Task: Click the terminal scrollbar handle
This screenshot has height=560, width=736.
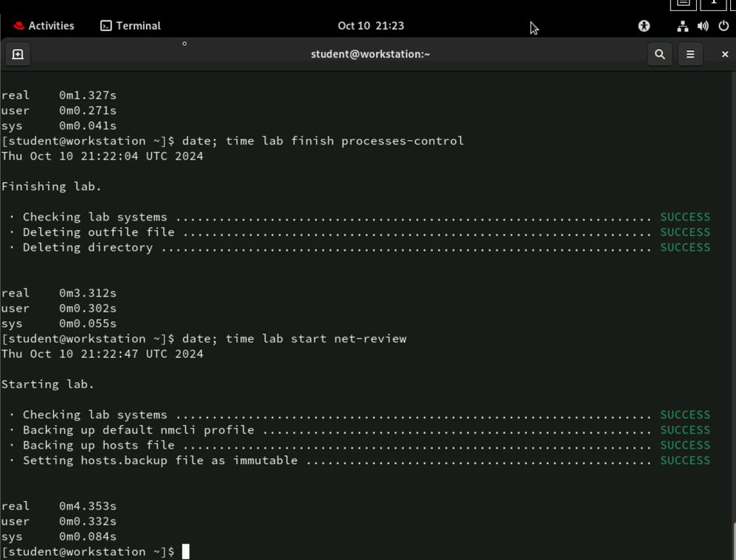Action: tap(733, 540)
